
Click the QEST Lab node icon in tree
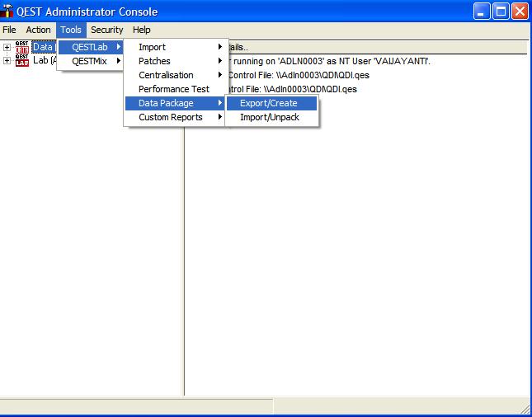pos(22,60)
